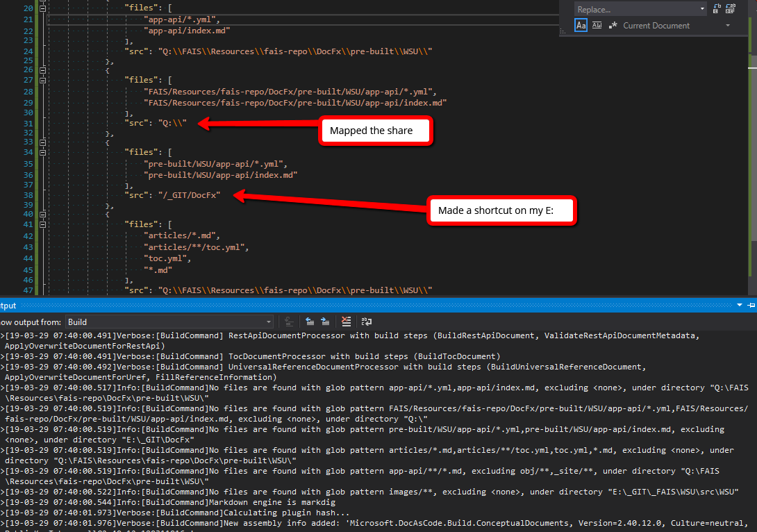Collapse the files array at line 27
Screen dimensions: 757x532
(x=42, y=80)
